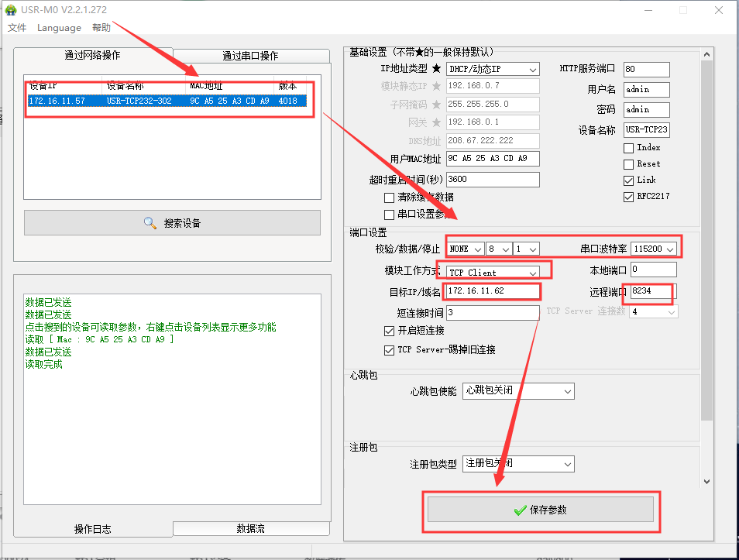The height and width of the screenshot is (560, 739).
Task: Click the 目标IP/域名 input field
Action: click(493, 291)
